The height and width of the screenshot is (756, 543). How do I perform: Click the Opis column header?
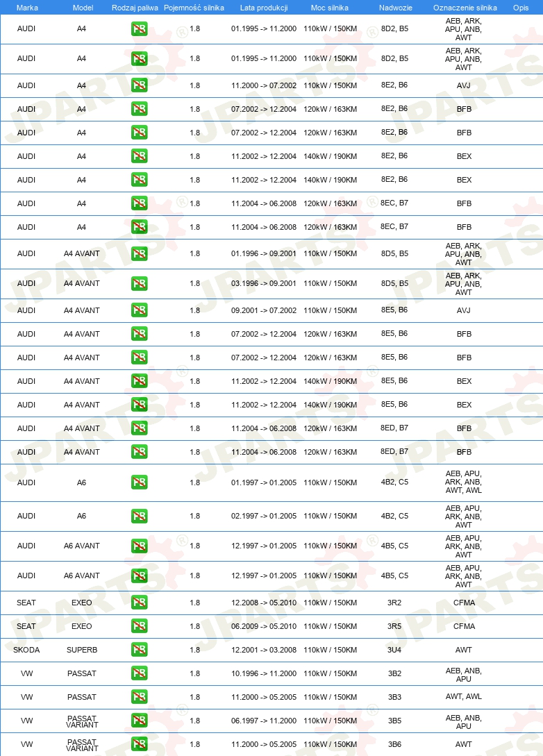(521, 8)
